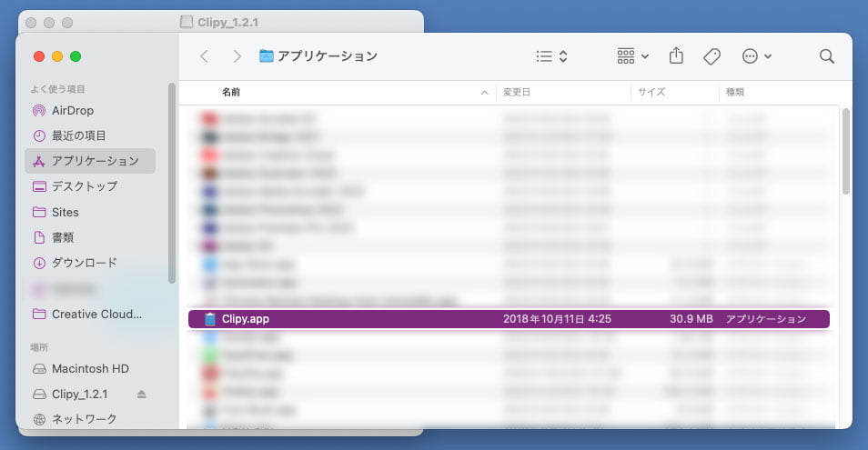Viewport: 868px width, 450px height.
Task: Open ダウンロード folder in sidebar
Action: [84, 263]
